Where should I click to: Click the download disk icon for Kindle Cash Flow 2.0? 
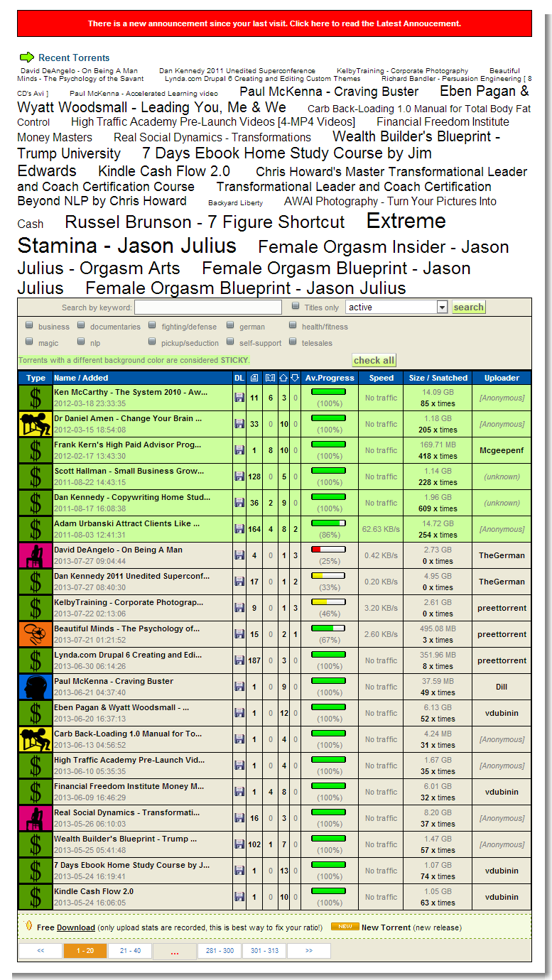click(239, 897)
